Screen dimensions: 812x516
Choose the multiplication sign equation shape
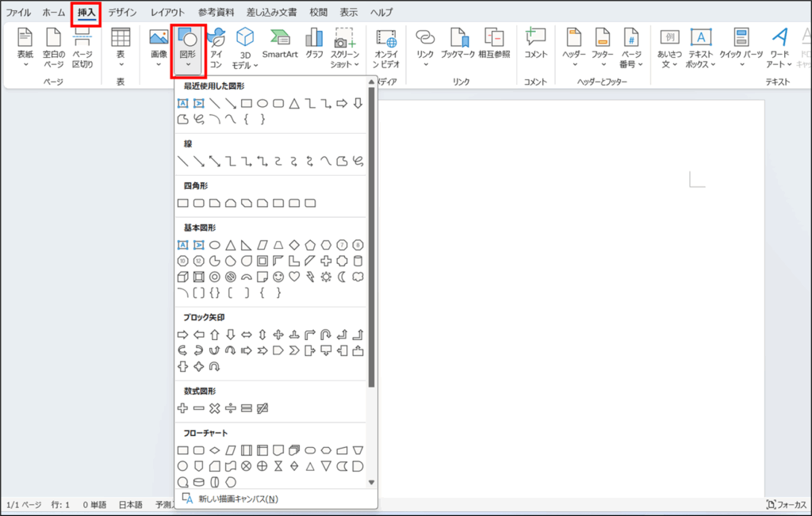214,408
